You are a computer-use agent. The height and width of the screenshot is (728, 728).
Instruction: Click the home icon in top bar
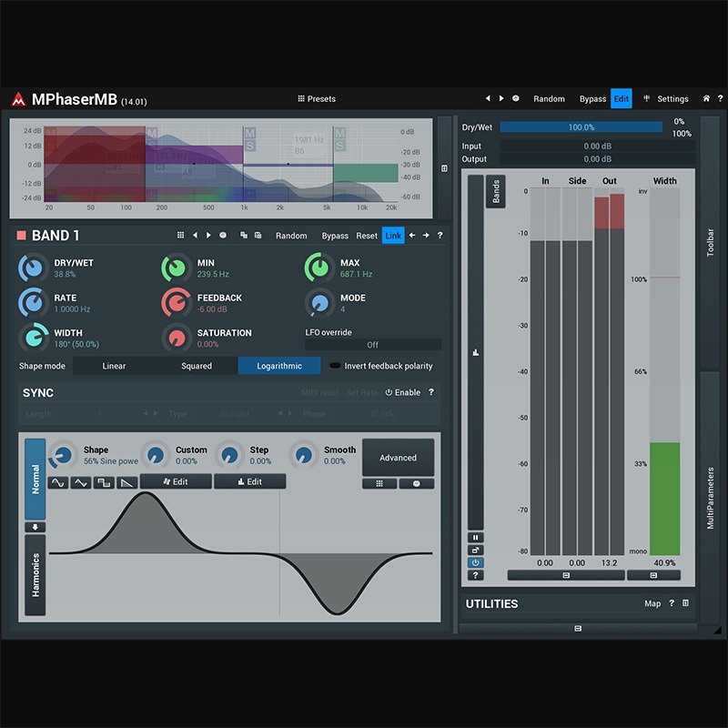click(x=706, y=98)
